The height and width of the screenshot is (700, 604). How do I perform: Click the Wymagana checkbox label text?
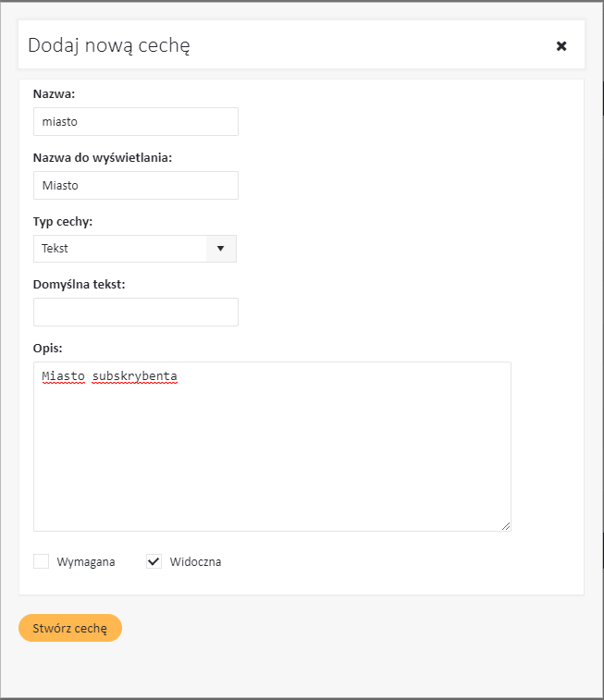pos(86,562)
